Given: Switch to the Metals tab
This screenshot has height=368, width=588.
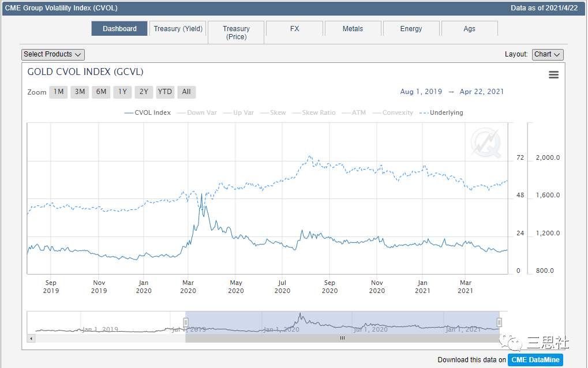Looking at the screenshot, I should click(x=353, y=28).
